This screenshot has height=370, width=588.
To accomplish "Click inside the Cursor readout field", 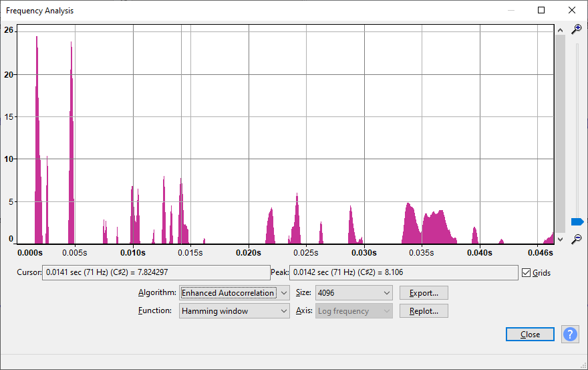I will coord(156,273).
